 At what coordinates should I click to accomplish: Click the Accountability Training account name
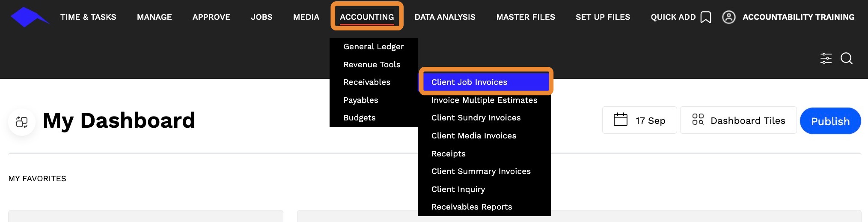coord(798,17)
